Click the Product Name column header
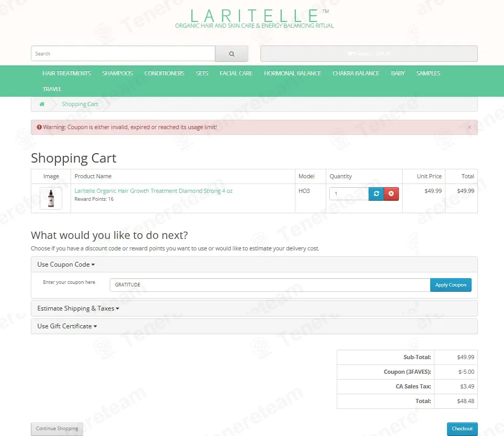This screenshot has width=504, height=436. point(93,176)
